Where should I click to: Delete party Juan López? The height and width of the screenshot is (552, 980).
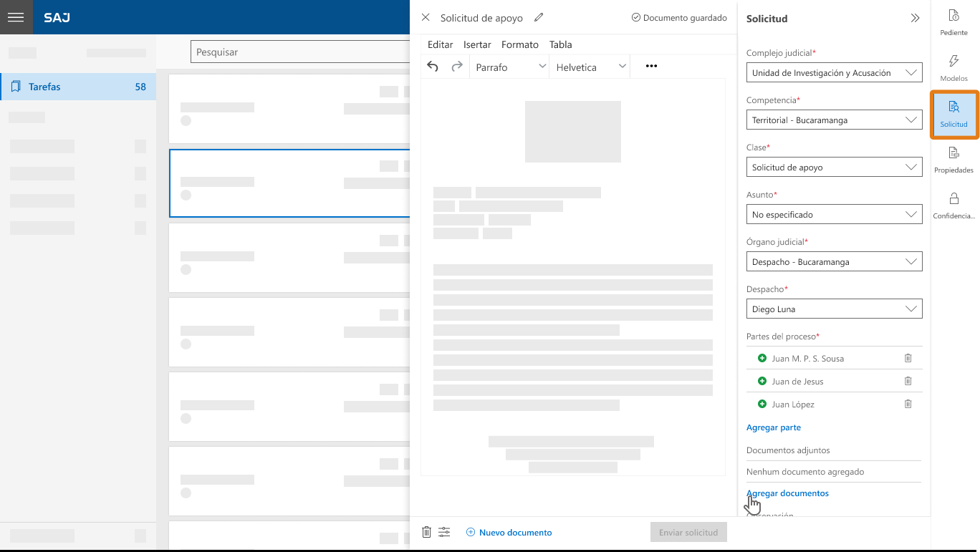click(908, 404)
